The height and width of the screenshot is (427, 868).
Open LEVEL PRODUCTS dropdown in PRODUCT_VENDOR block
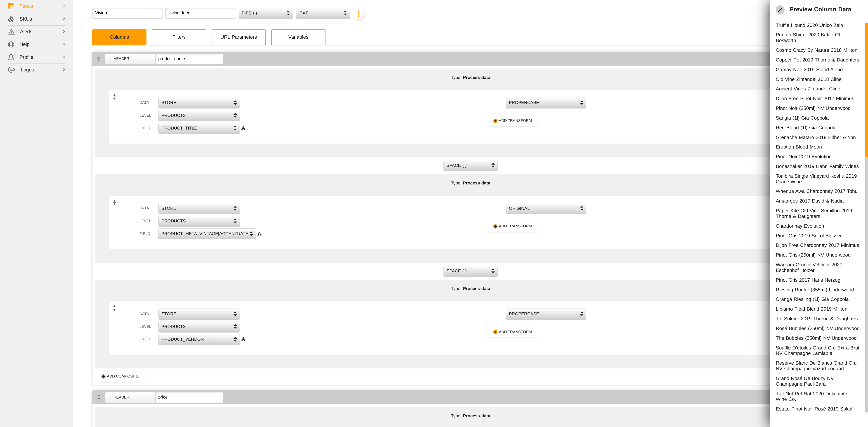(x=199, y=327)
